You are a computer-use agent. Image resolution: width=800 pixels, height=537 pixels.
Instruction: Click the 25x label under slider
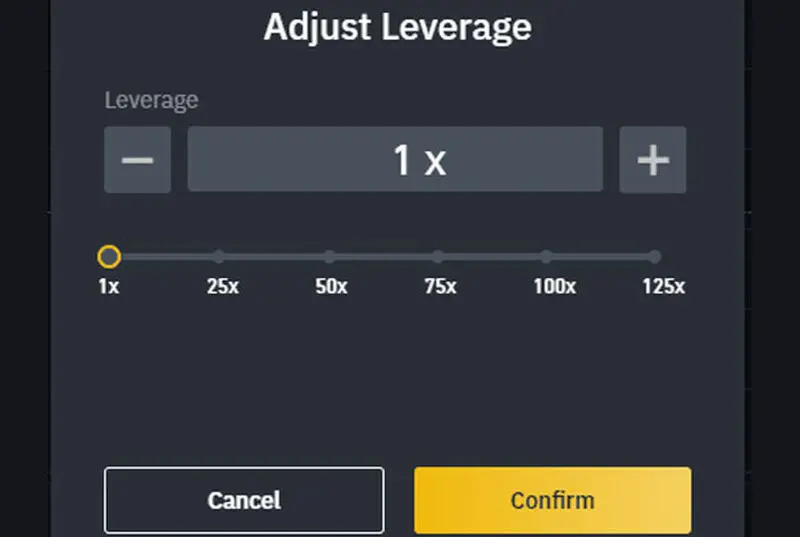point(222,286)
